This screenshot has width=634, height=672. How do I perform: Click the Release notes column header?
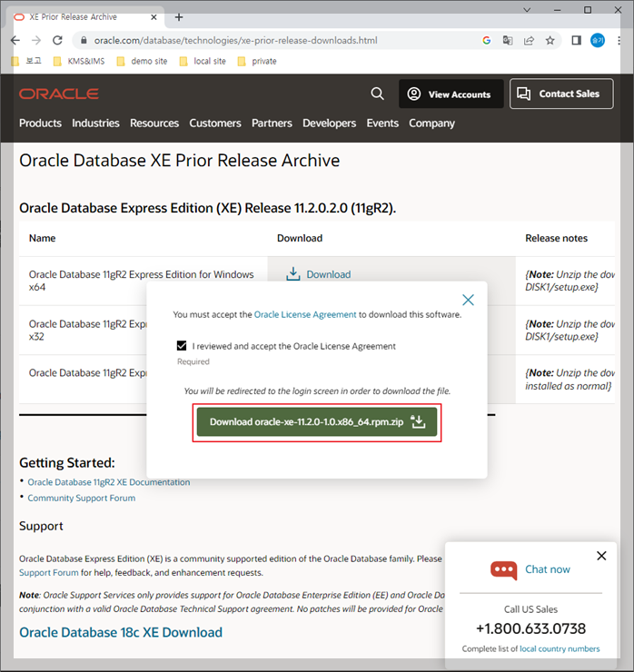(x=557, y=238)
